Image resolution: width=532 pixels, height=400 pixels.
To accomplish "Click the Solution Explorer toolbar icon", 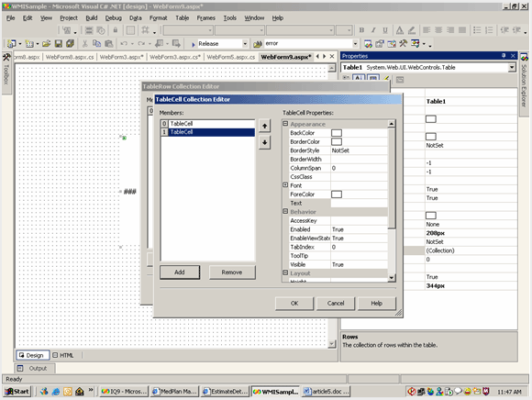I will (x=368, y=43).
